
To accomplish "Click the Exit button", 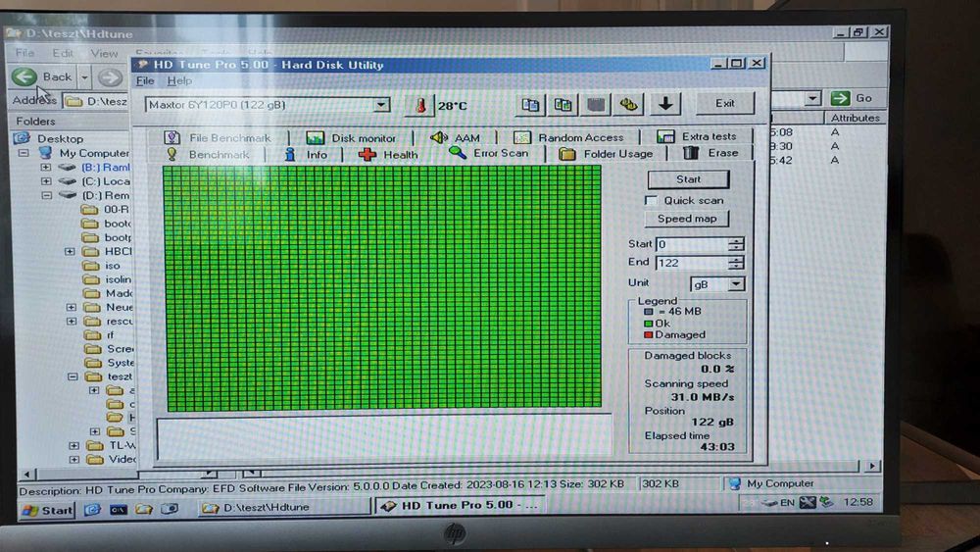I will click(725, 103).
